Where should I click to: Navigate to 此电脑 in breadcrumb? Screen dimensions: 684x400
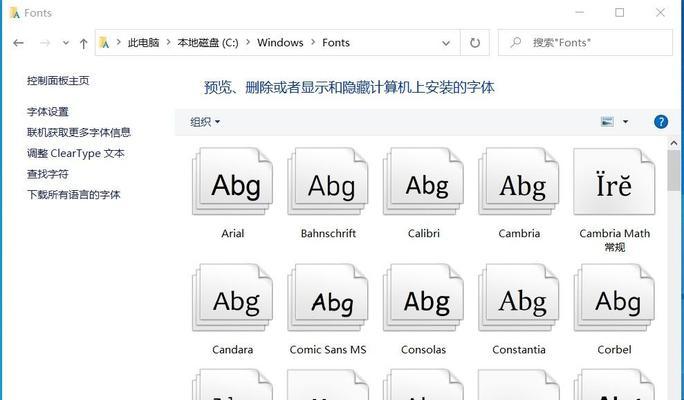point(144,42)
